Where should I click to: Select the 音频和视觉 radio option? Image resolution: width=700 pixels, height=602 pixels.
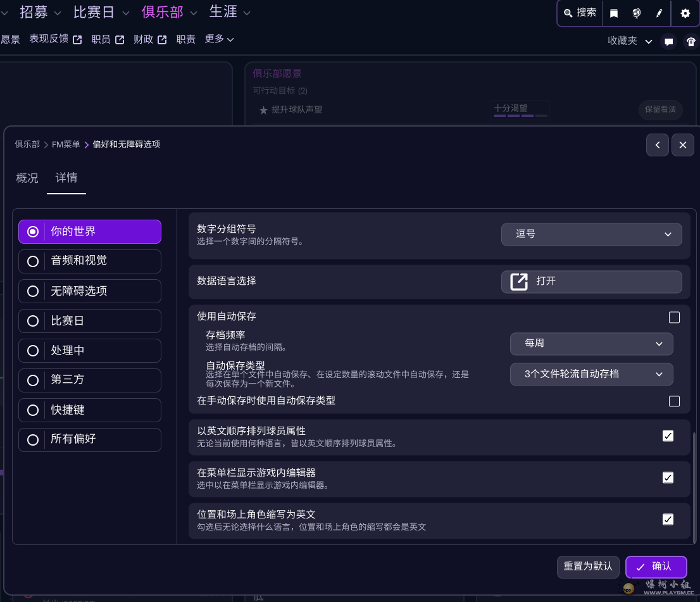[x=90, y=261]
